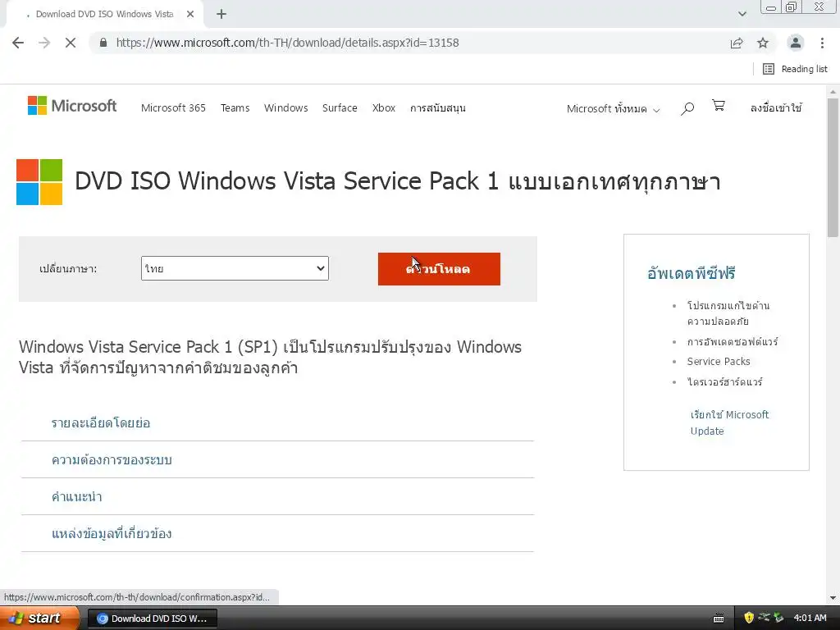
Task: Open โปรแกรมแก้ไขด้านความปลอดภัย link
Action: coord(728,313)
